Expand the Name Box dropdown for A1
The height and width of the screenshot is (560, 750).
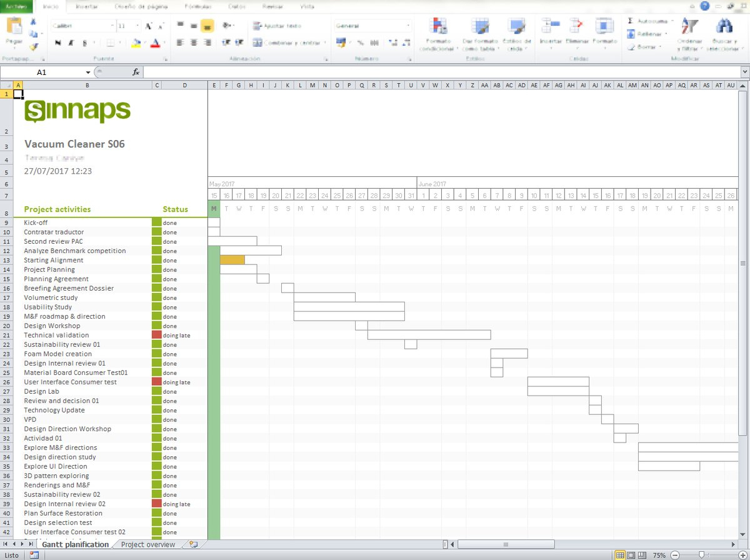point(88,72)
